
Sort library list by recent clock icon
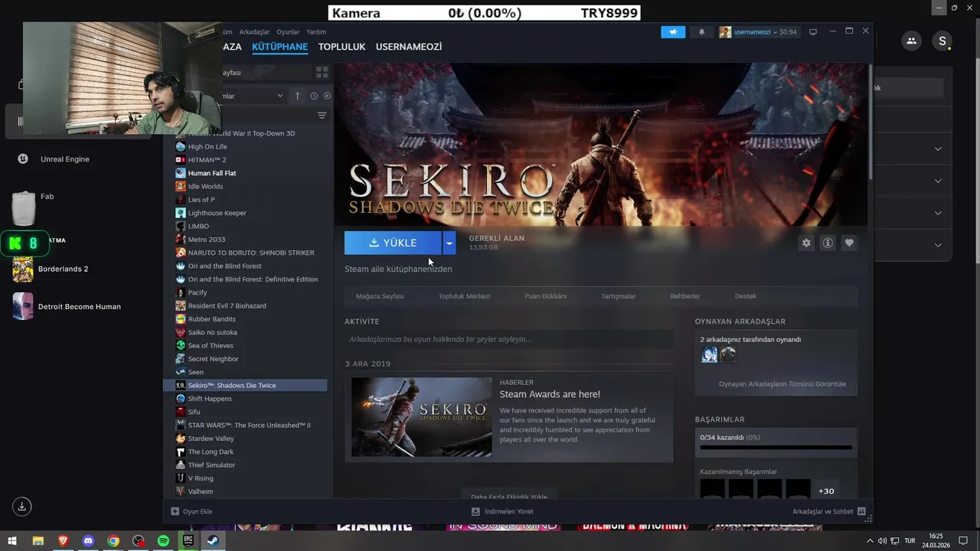pyautogui.click(x=314, y=96)
